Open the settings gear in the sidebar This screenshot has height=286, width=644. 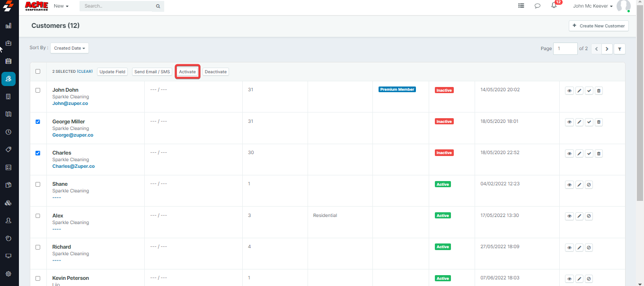9,274
